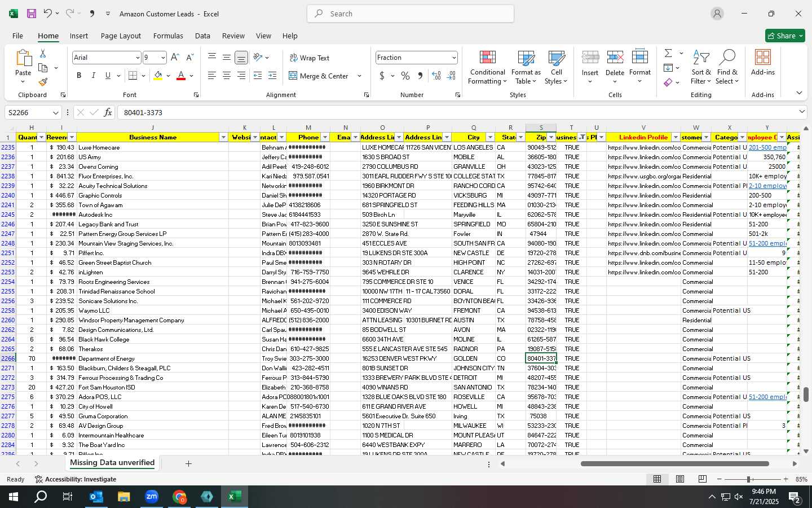Open the City column filter dropdown
Viewport: 812px width, 508px height.
coord(490,137)
